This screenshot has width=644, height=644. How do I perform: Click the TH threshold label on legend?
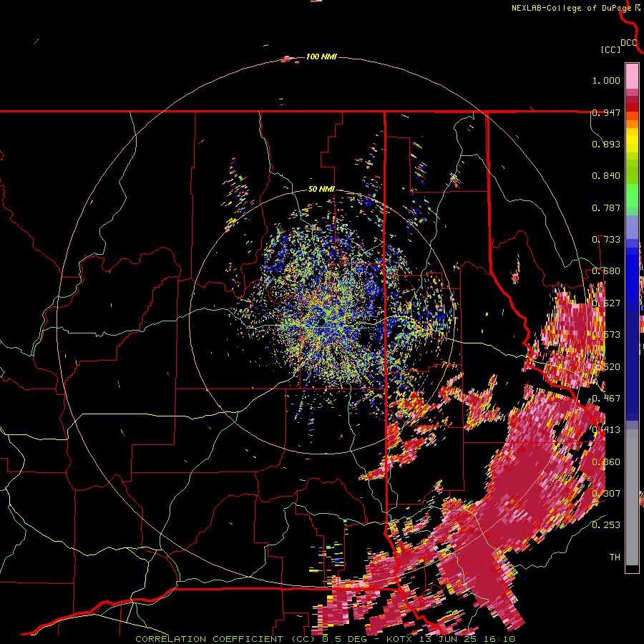click(615, 557)
